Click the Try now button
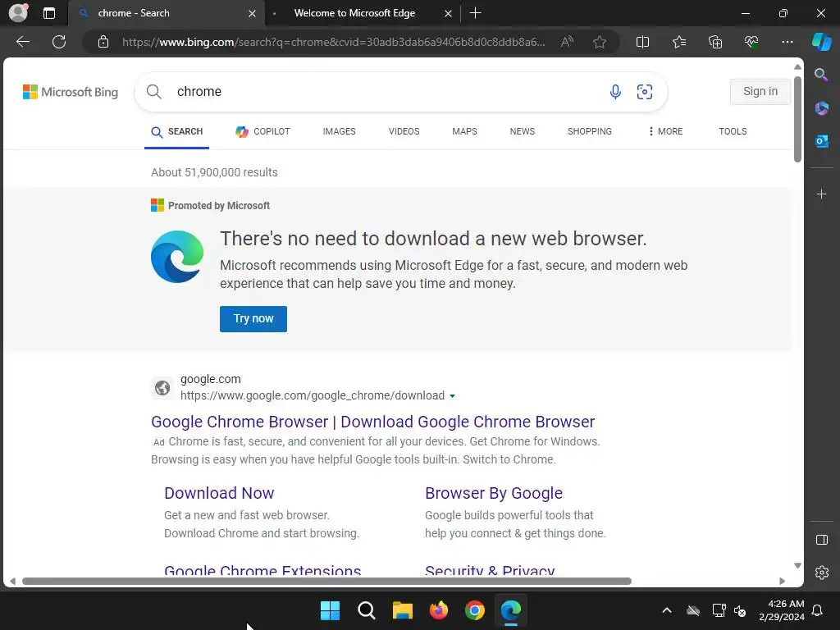This screenshot has width=840, height=630. [253, 319]
